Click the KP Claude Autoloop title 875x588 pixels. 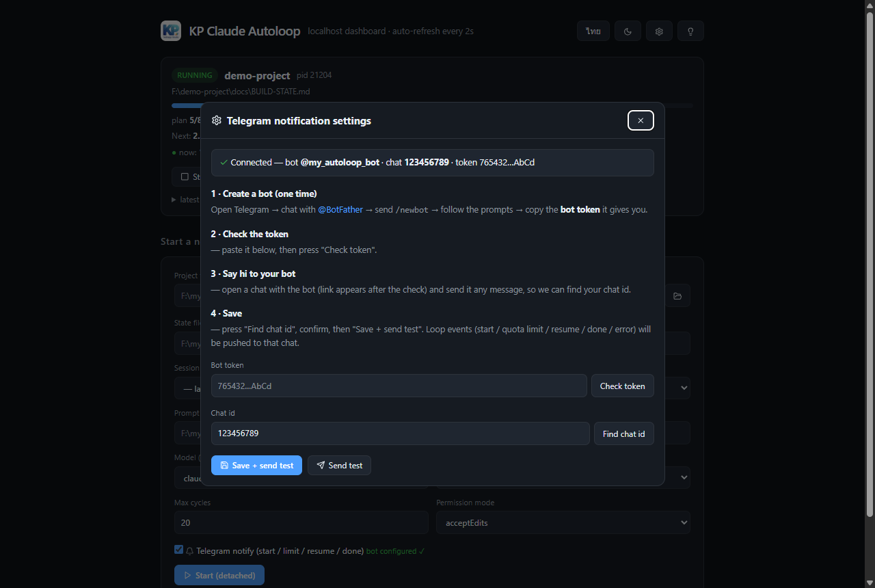pos(245,31)
